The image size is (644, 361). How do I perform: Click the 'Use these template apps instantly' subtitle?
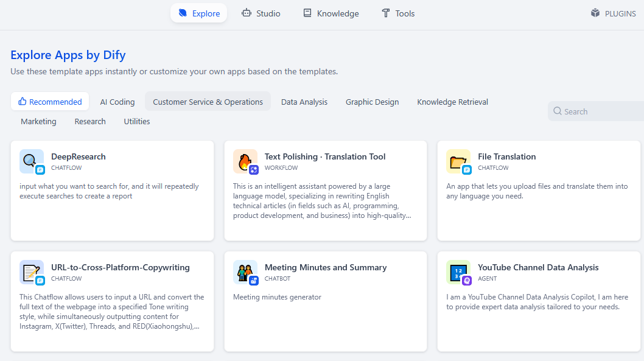coord(174,71)
